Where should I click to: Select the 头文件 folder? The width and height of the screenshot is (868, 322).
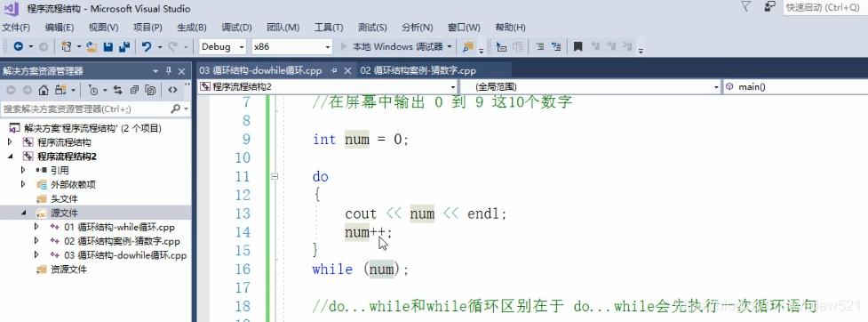click(x=64, y=199)
